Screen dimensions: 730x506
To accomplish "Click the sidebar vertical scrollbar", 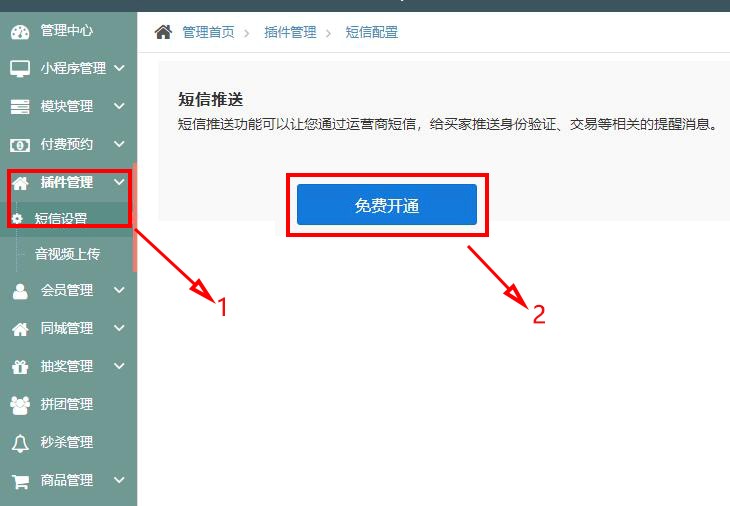I will pos(135,217).
